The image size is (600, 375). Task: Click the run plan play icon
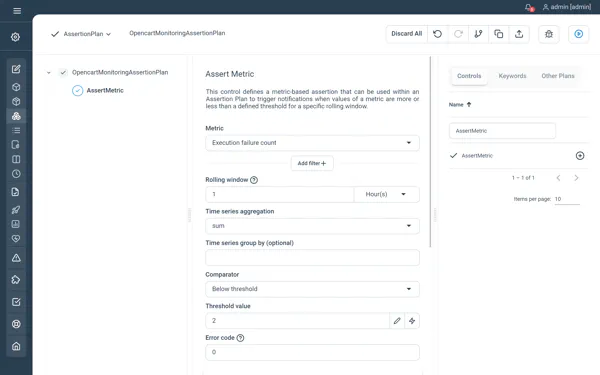(578, 34)
